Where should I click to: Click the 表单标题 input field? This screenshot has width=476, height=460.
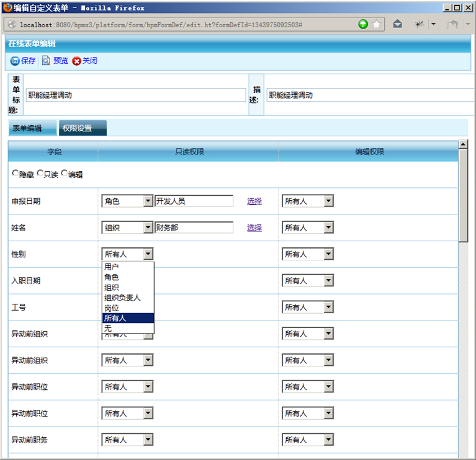point(136,95)
